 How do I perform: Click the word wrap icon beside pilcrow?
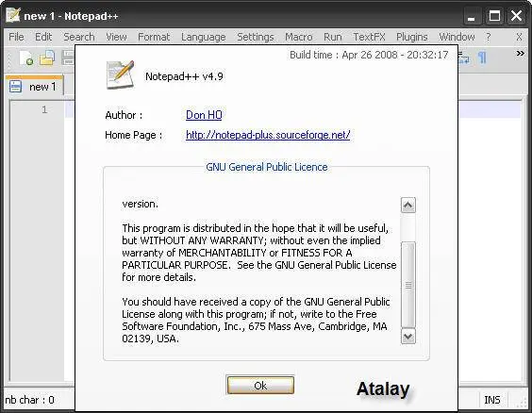[463, 58]
